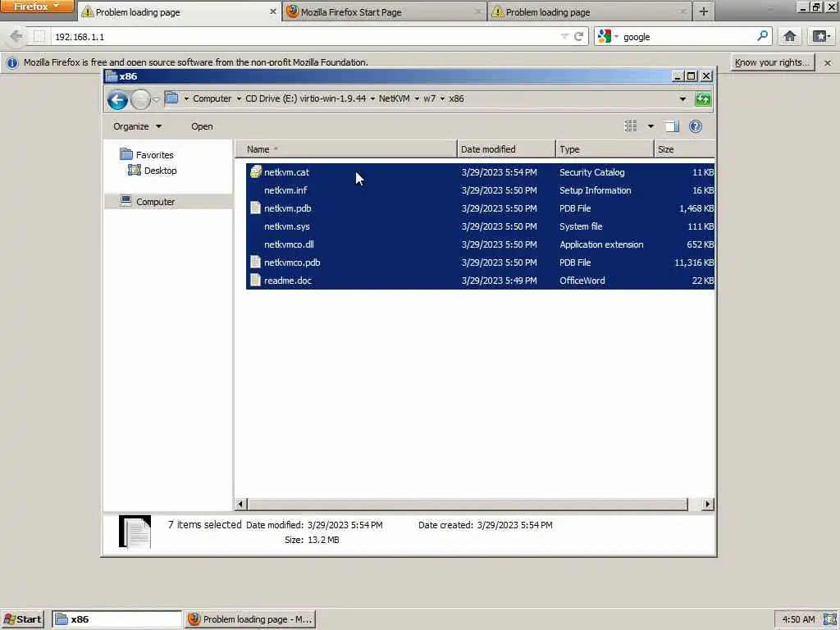Expand dropdown arrow after Computer breadcrumb
Screen dimensions: 840x630
click(239, 98)
